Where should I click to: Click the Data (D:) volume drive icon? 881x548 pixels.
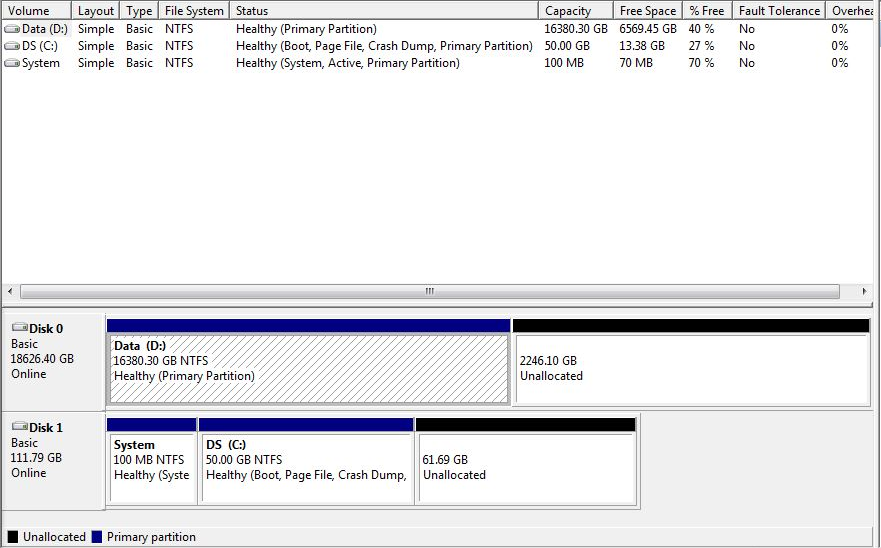tap(12, 30)
